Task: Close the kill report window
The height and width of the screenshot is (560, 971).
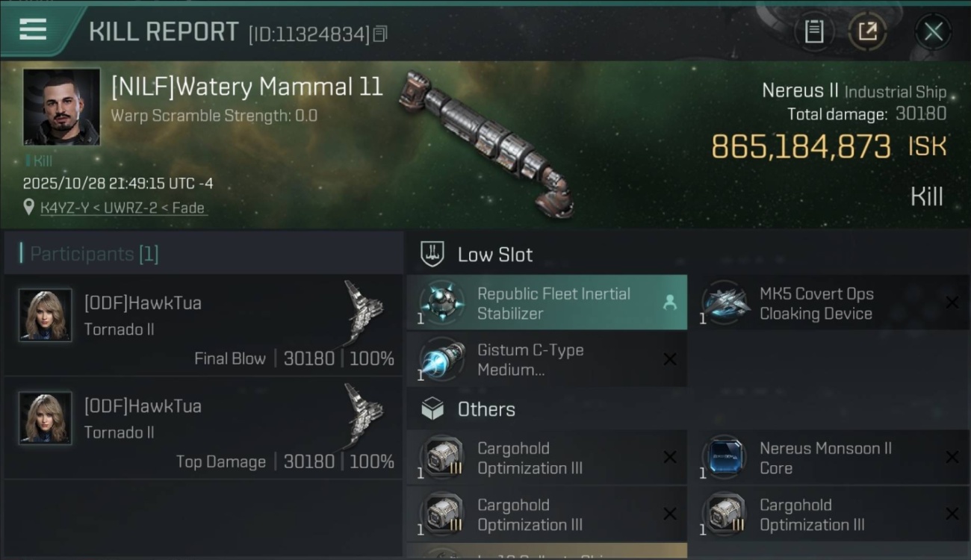Action: [x=933, y=31]
